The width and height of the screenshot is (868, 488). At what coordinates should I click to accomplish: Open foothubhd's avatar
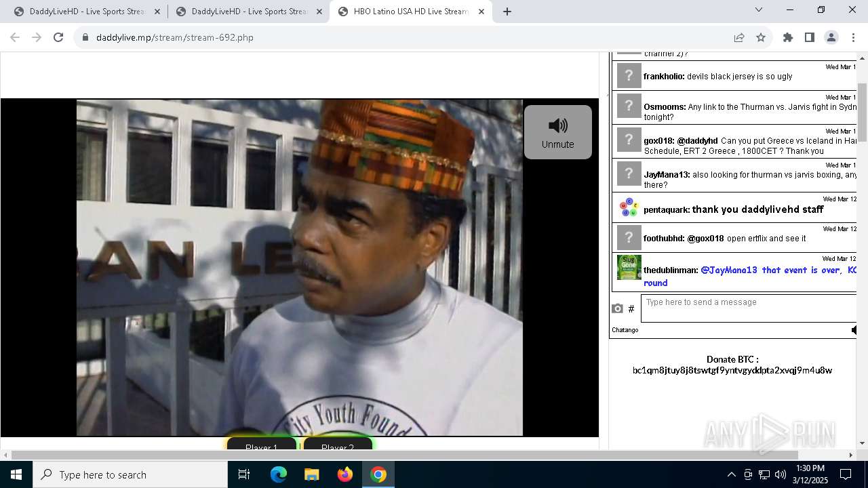(x=629, y=237)
